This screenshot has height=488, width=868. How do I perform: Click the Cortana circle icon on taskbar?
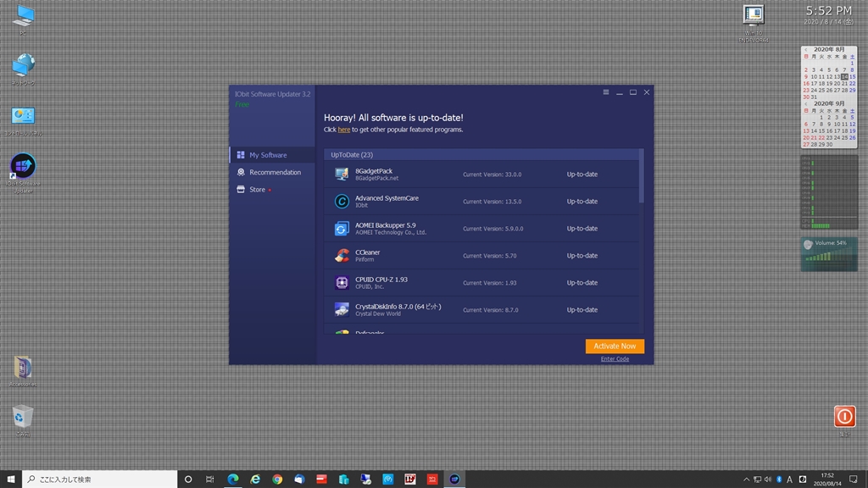[x=188, y=480]
